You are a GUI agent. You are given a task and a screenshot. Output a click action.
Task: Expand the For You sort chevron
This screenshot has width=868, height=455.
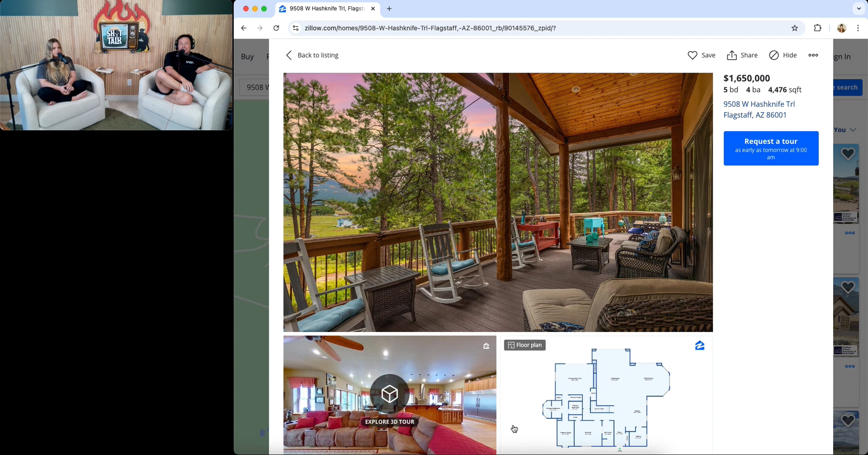[x=853, y=130]
